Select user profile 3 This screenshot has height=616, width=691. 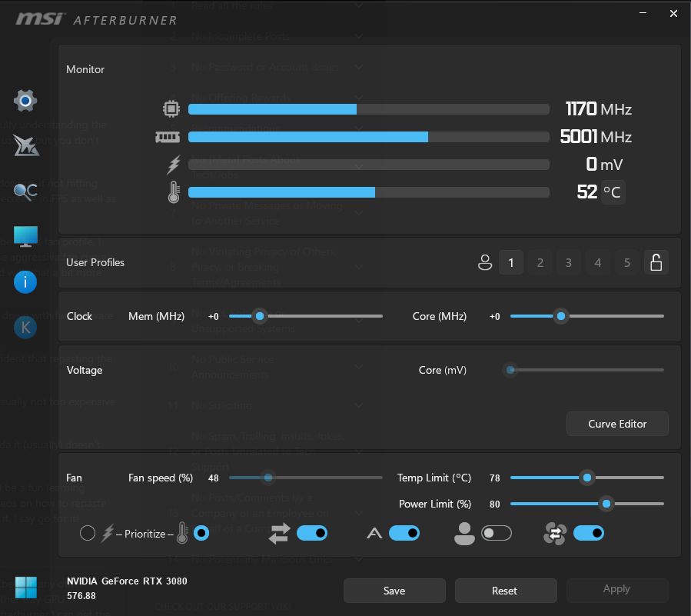click(569, 262)
